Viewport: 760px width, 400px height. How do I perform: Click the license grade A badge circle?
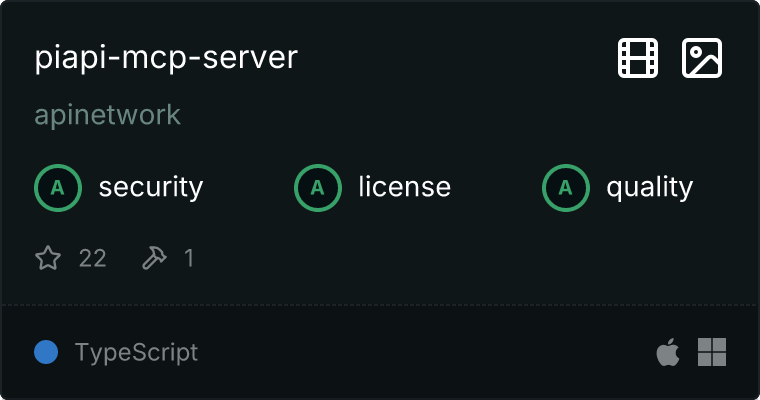pyautogui.click(x=317, y=187)
